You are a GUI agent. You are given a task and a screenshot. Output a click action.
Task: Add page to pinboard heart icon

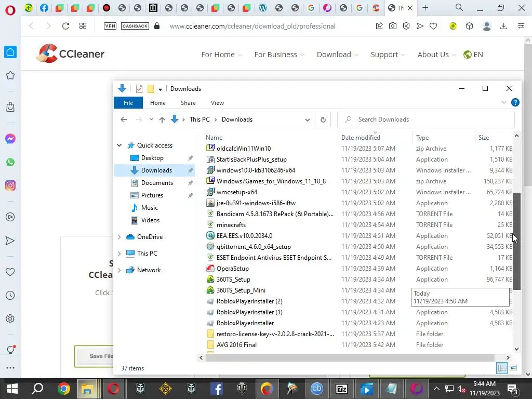coord(433,26)
